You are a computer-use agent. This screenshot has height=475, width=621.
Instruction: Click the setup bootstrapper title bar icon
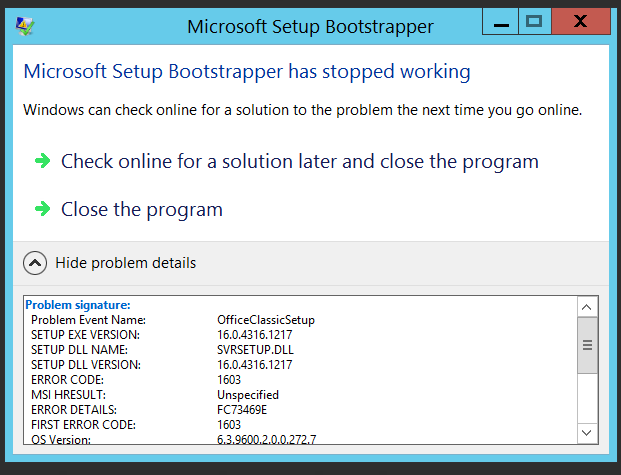click(25, 26)
